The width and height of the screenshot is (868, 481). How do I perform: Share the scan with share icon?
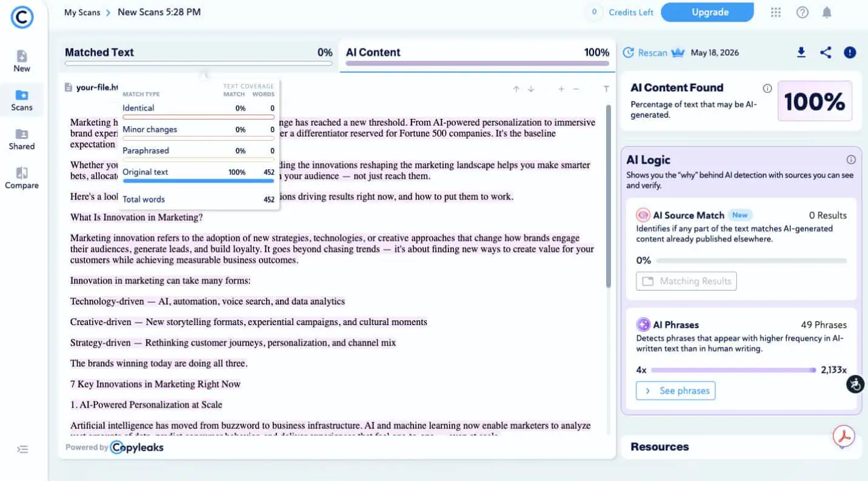click(x=826, y=53)
